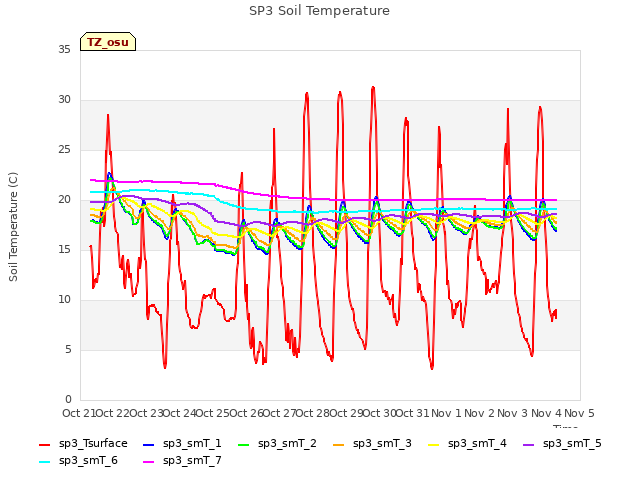Image resolution: width=640 pixels, height=480 pixels.
Task: Click the Oct 26 x-axis tick label
Action: click(246, 413)
